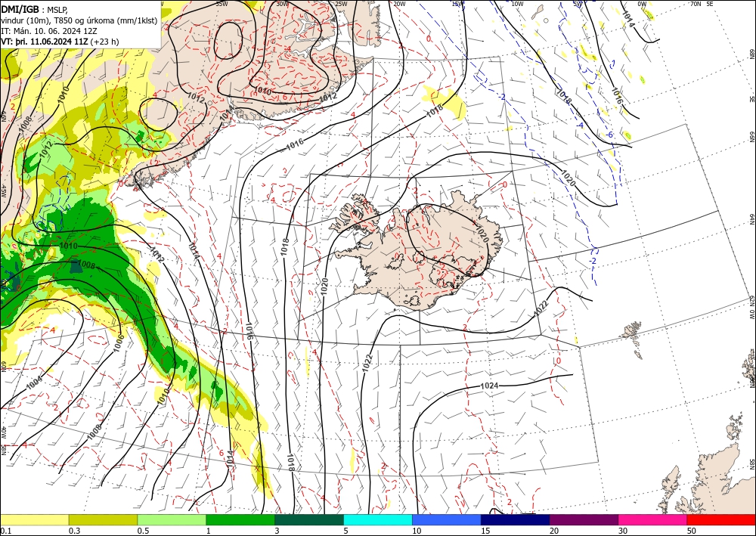Screen dimensions: 756x536
Task: Click the "35W" longitude label
Action: pyautogui.click(x=222, y=3)
